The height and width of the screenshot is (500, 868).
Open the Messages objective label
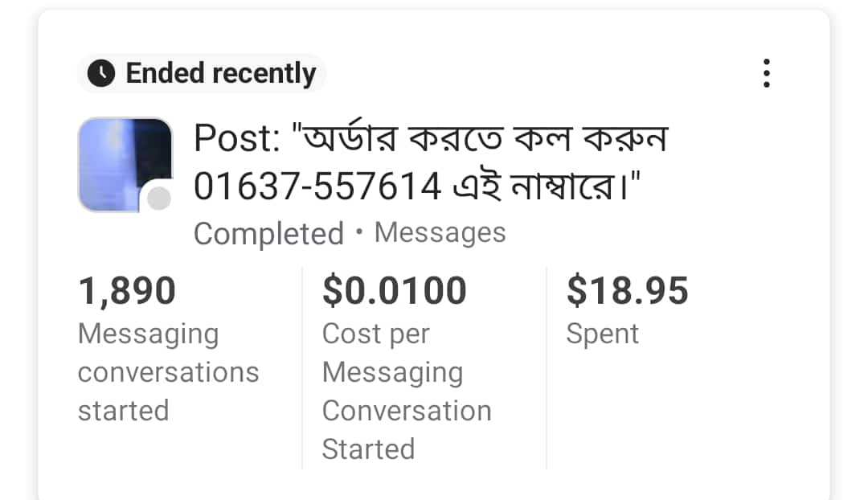coord(440,233)
